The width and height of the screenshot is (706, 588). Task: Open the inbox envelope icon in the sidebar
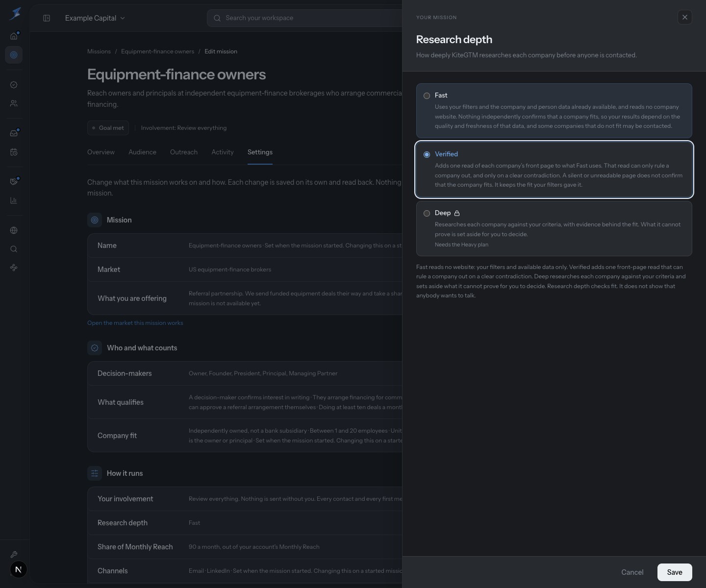pyautogui.click(x=14, y=133)
